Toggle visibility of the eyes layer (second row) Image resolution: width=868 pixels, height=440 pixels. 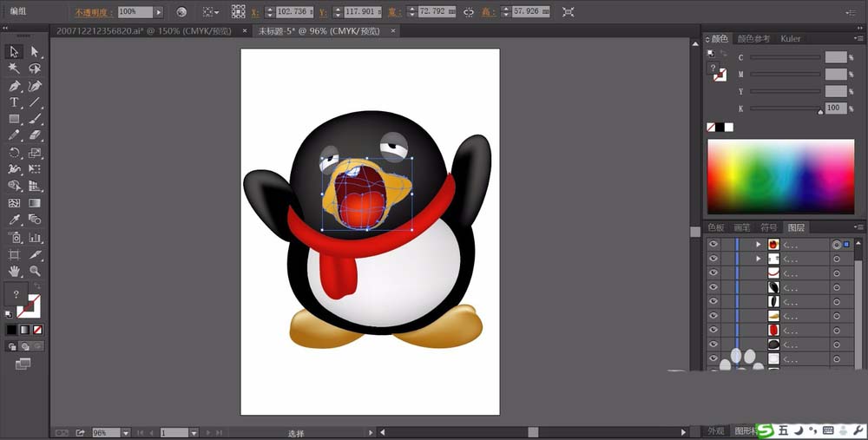tap(713, 259)
